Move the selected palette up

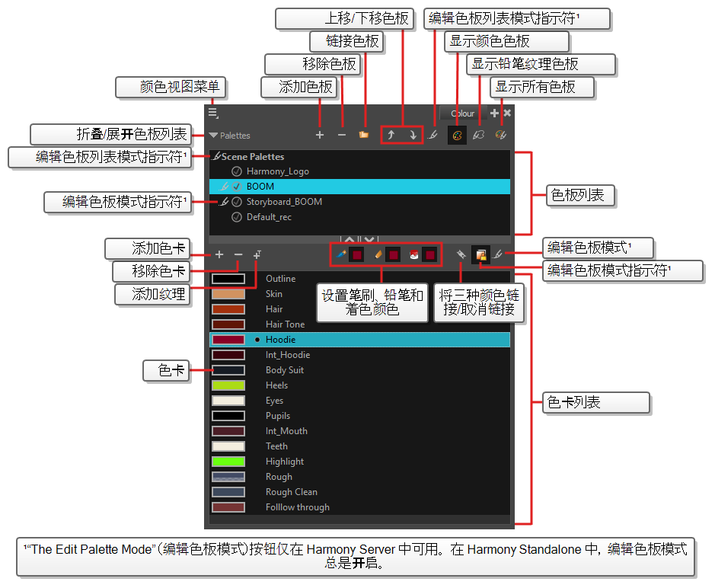[391, 135]
